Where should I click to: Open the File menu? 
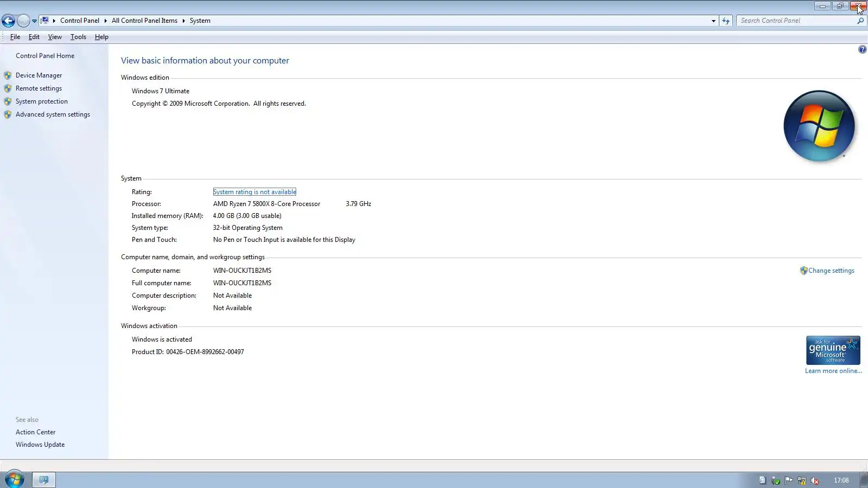(15, 37)
